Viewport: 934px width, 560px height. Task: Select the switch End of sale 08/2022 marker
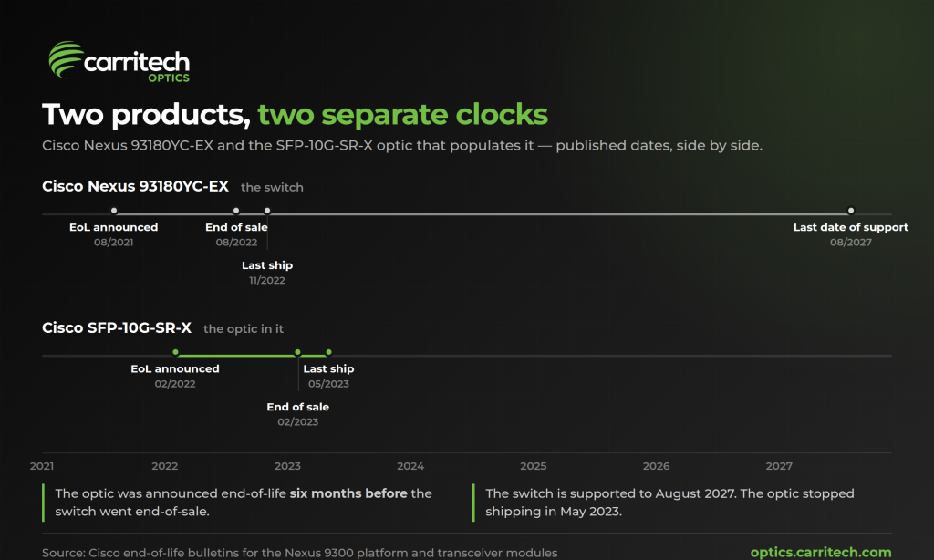[x=236, y=211]
